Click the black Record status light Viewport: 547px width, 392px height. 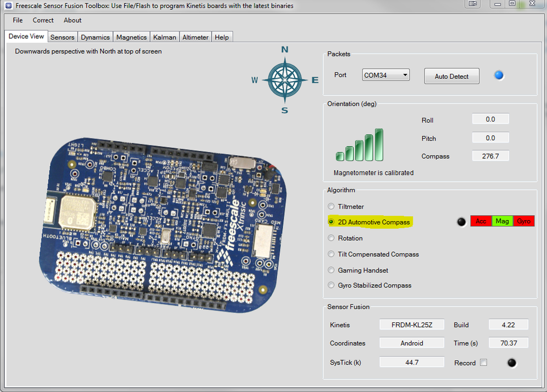[x=511, y=362]
